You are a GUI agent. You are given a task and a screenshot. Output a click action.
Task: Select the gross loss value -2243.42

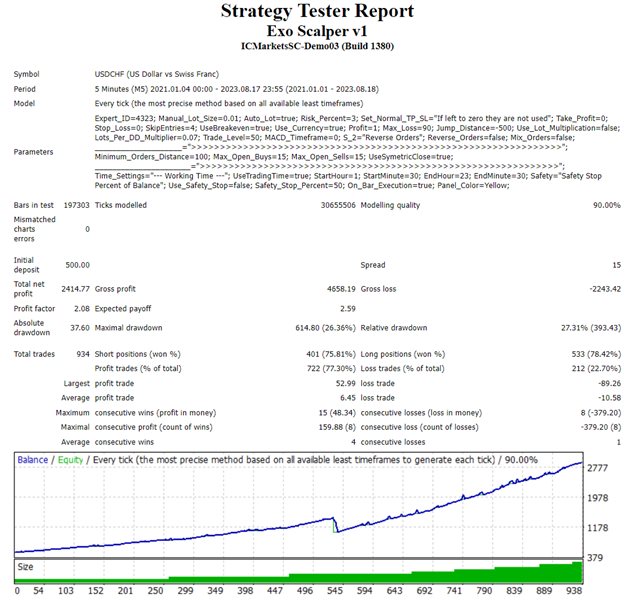click(x=605, y=289)
